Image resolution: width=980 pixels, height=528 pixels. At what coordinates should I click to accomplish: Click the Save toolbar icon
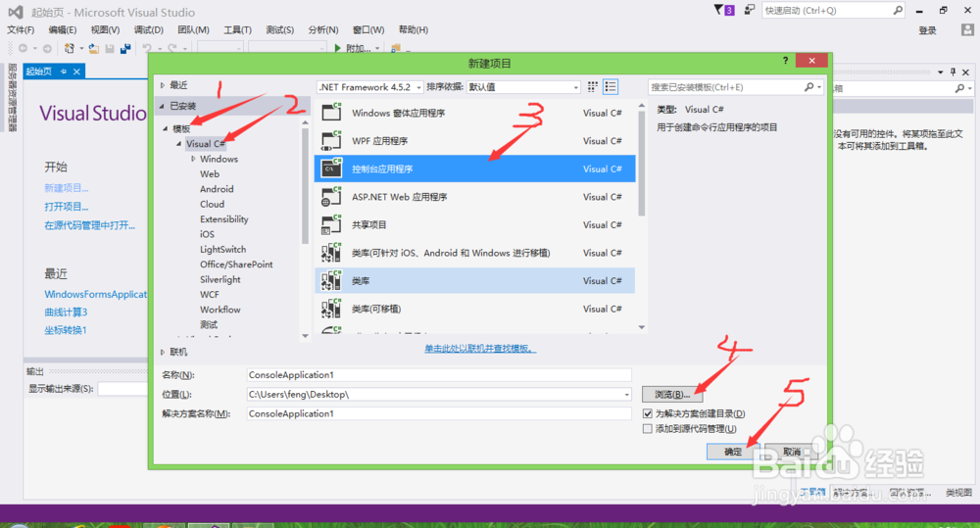[110, 48]
